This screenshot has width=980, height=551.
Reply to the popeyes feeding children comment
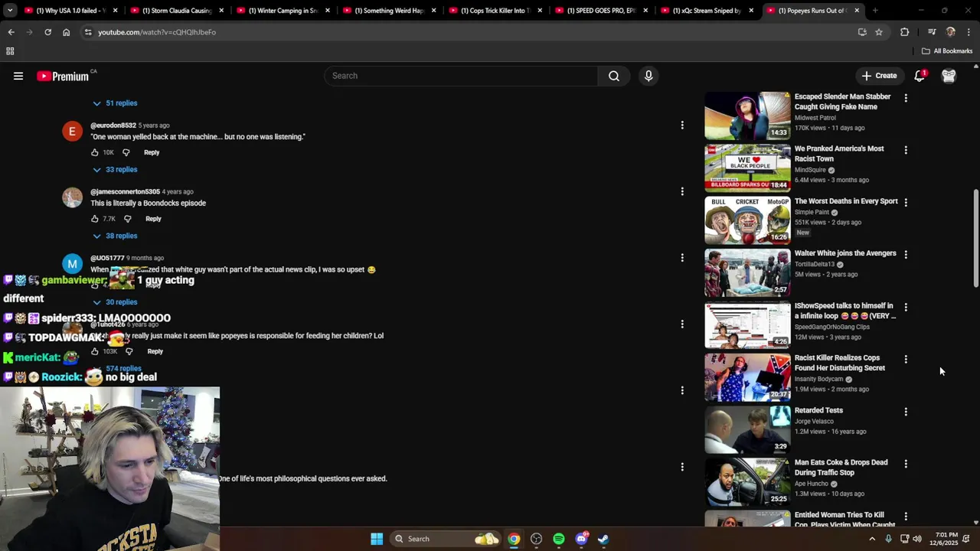[155, 351]
